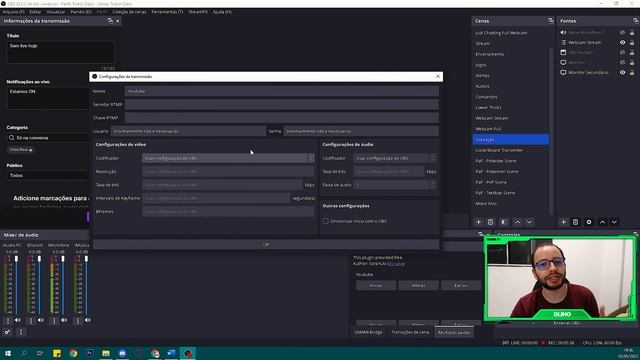
Task: Click Iniciar button under Youtube output
Action: point(376,285)
